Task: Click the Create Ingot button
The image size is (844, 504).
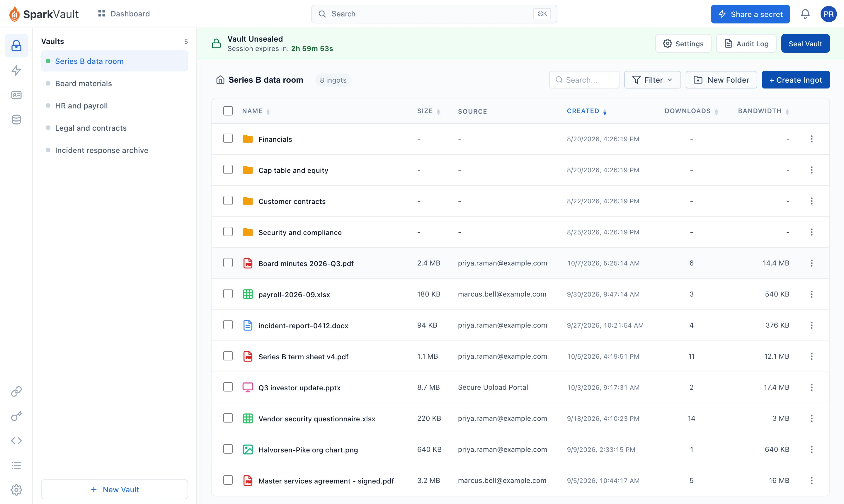Action: point(795,80)
